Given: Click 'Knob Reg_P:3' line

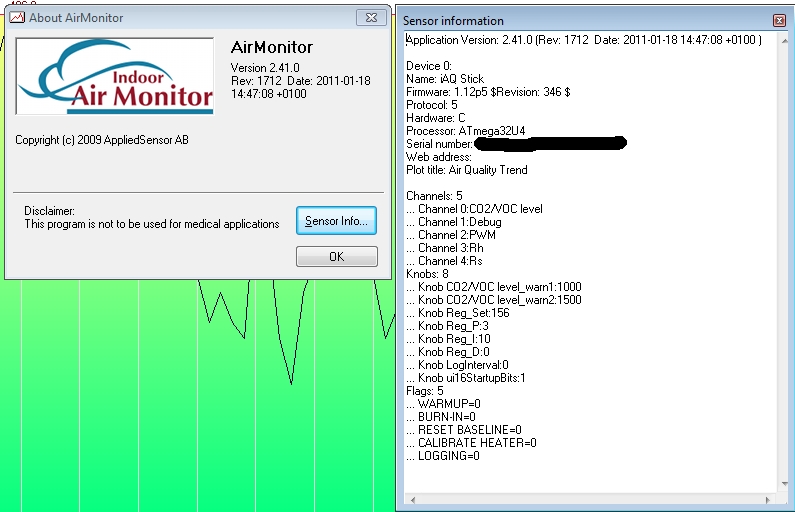Looking at the screenshot, I should (447, 326).
